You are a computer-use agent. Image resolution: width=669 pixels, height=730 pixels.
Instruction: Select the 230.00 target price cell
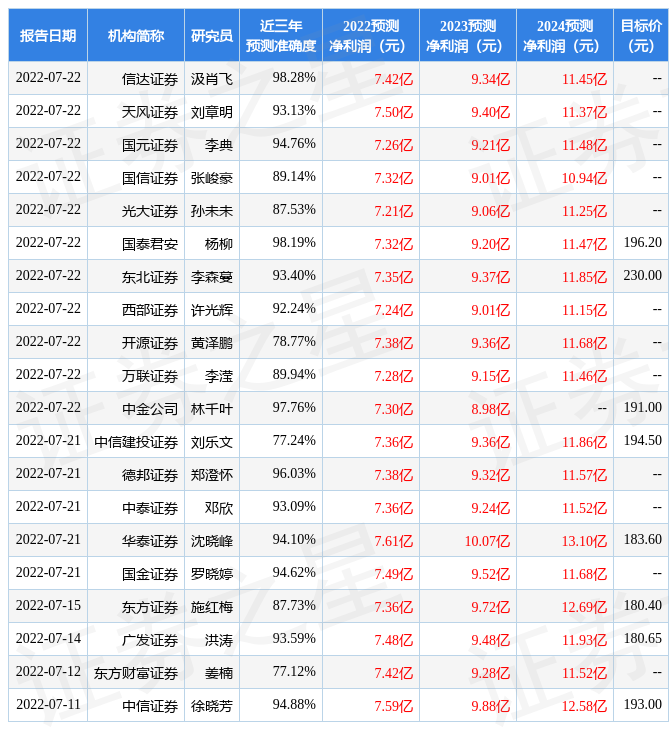(642, 276)
